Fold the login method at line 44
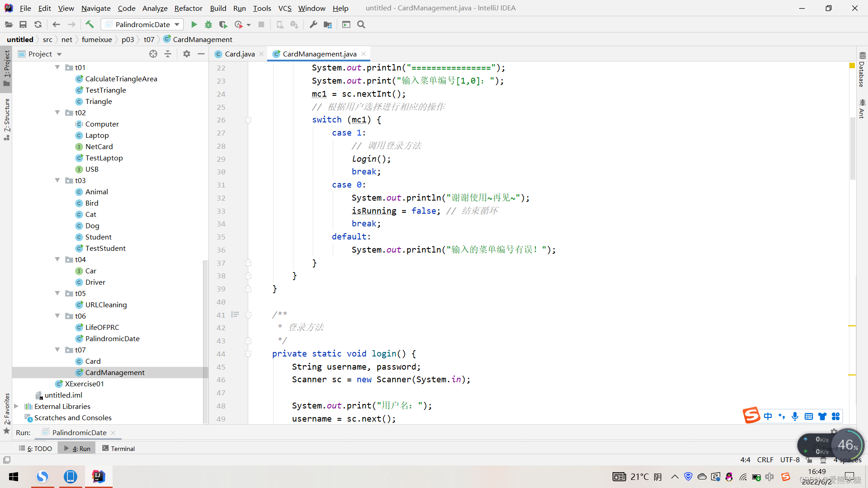 [x=248, y=354]
